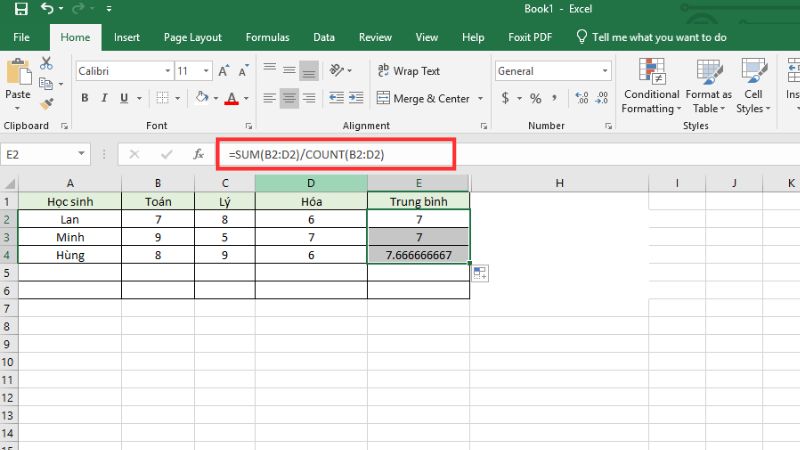The width and height of the screenshot is (800, 450).
Task: Click the Insert Function fx icon
Action: click(x=199, y=155)
